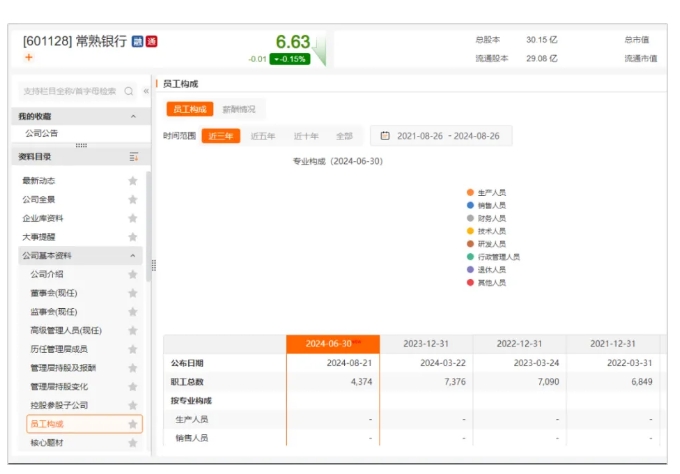Star the 管理层持股变化 item
Screen dimensions: 680x474
133,386
